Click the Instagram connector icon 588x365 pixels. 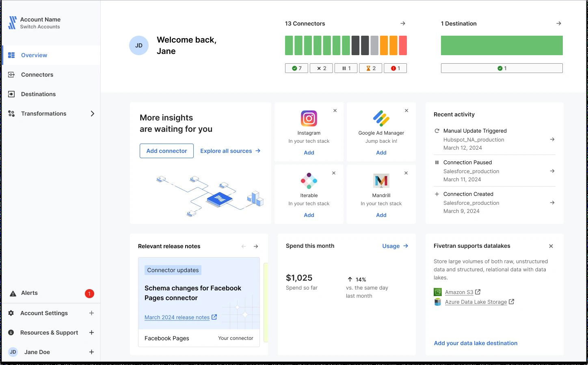[309, 118]
